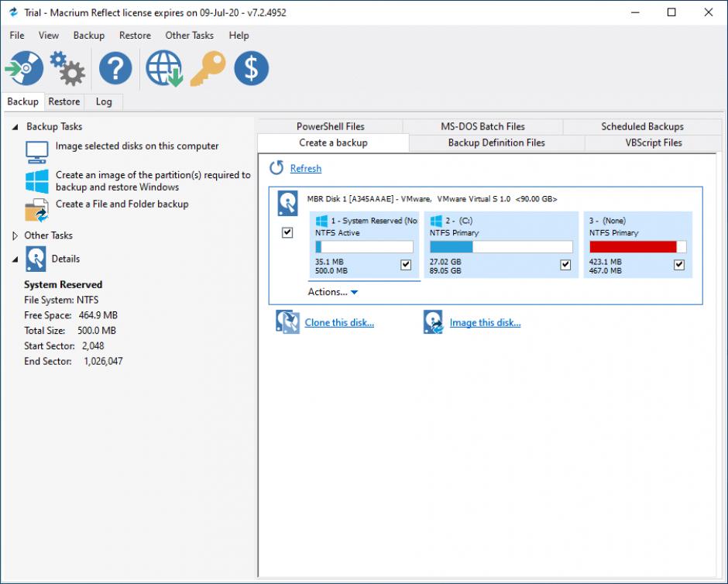Screen dimensions: 728x584
Task: Click the Image this disk... link
Action: pos(485,323)
